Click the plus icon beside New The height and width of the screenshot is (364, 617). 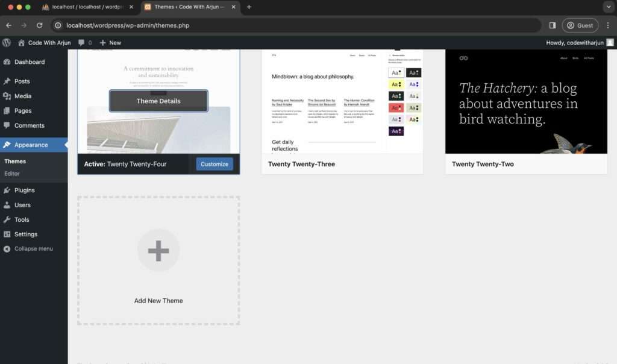click(102, 43)
